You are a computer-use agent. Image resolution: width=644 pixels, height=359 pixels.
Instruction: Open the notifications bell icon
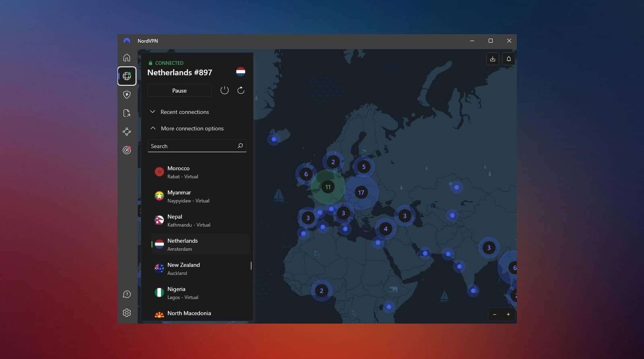[x=509, y=59]
